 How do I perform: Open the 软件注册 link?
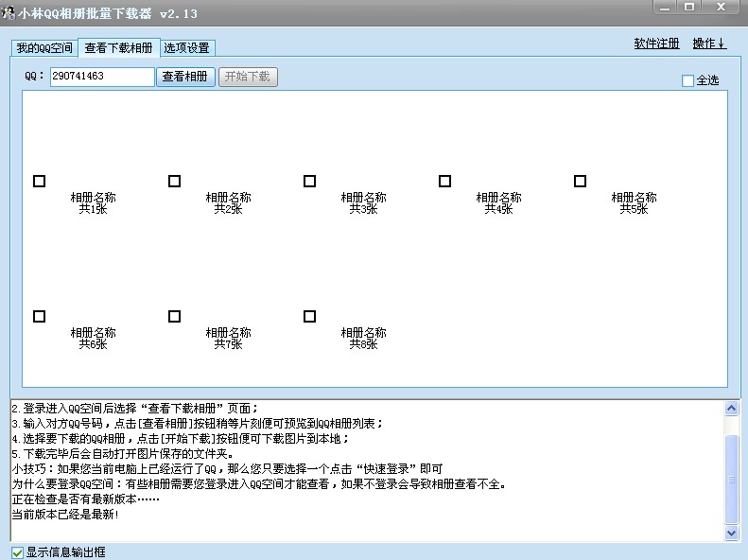click(656, 44)
